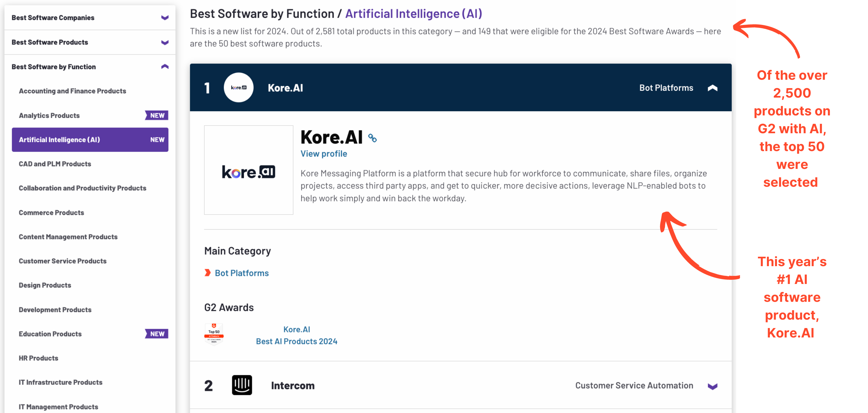Open Accounting and Finance Products

pos(73,91)
